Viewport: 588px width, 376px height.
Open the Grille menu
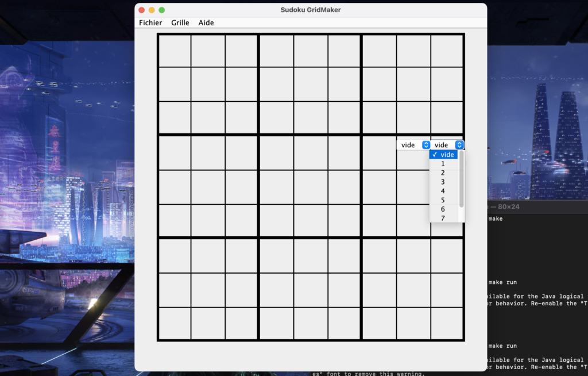(180, 23)
